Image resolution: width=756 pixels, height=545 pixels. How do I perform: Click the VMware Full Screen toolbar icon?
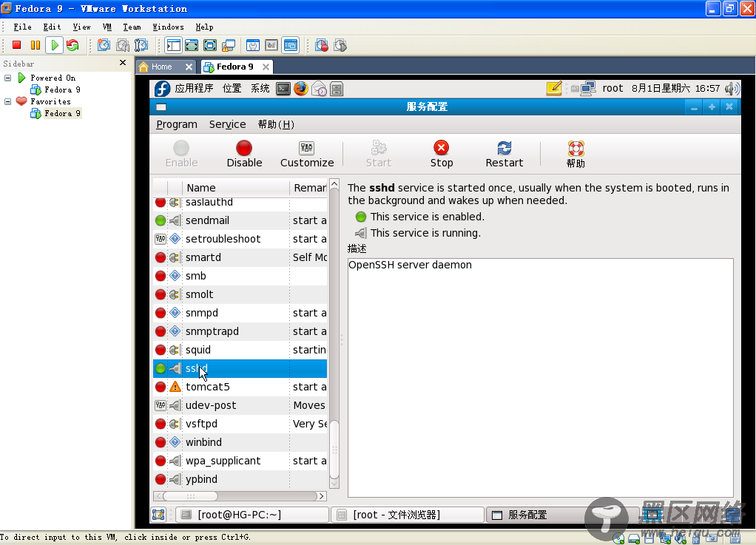pyautogui.click(x=192, y=45)
